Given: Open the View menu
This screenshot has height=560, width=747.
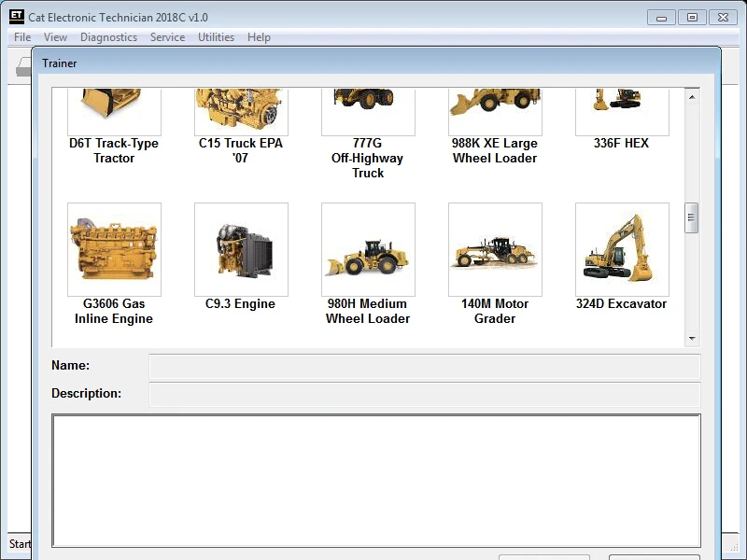Looking at the screenshot, I should tap(55, 37).
